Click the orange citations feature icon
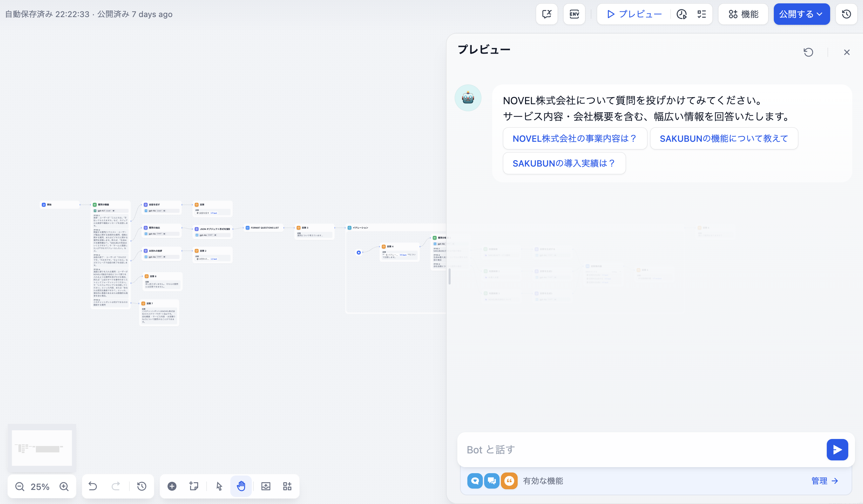This screenshot has height=504, width=863. [x=509, y=481]
